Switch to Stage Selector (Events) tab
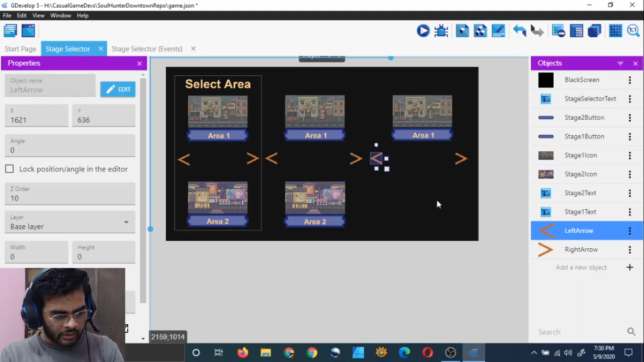 click(147, 49)
